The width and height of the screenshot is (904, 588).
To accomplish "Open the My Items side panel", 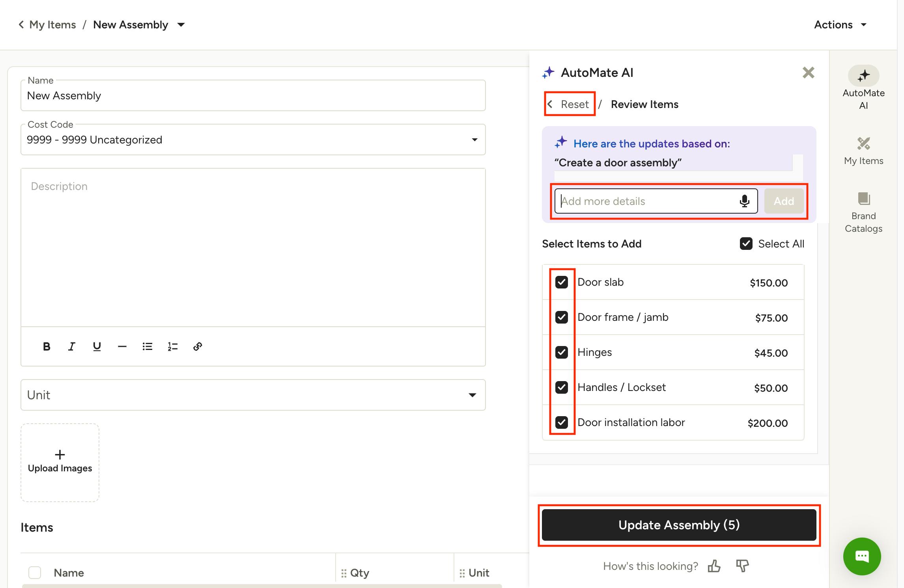I will click(863, 151).
